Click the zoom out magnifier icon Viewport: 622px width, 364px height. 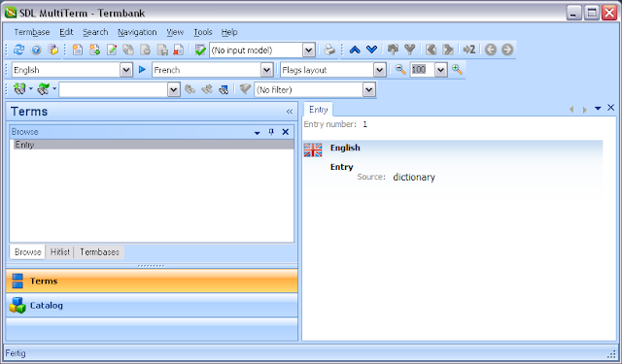[x=400, y=70]
